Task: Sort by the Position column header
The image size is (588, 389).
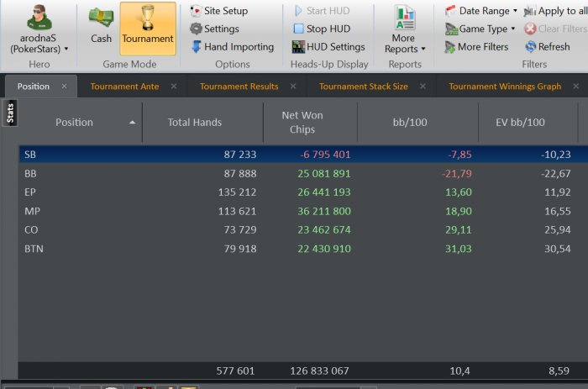Action: [x=74, y=123]
